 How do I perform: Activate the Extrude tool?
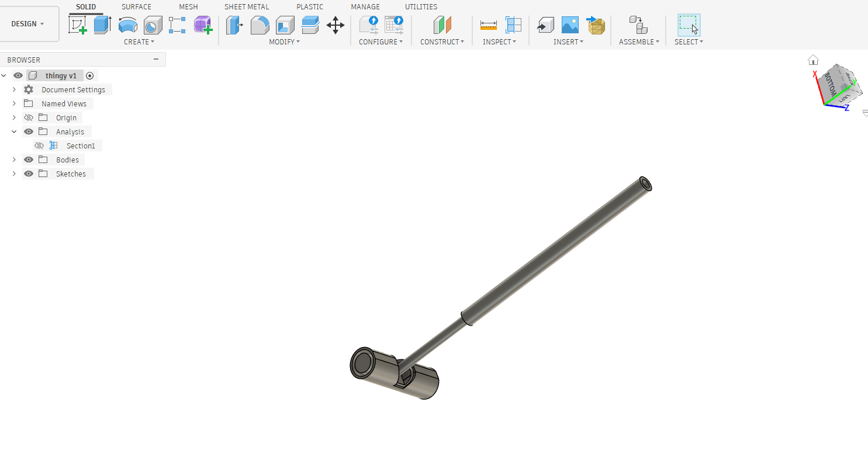[102, 25]
